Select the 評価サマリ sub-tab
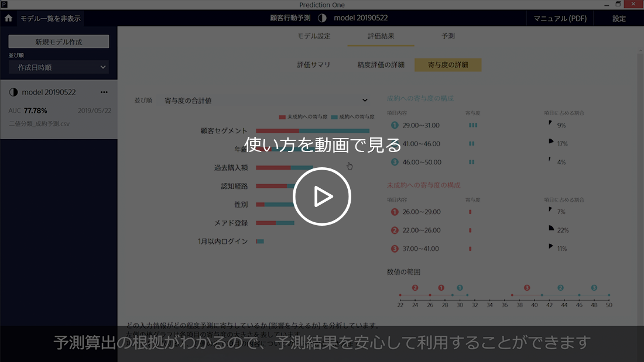Image resolution: width=644 pixels, height=362 pixels. pos(314,65)
